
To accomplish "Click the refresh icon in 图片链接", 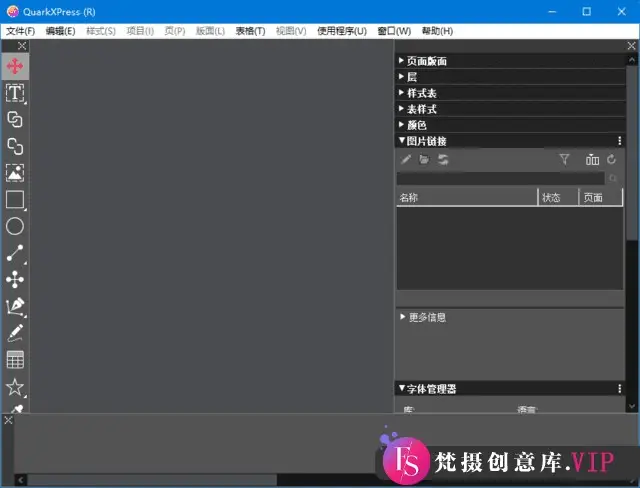I will click(611, 160).
